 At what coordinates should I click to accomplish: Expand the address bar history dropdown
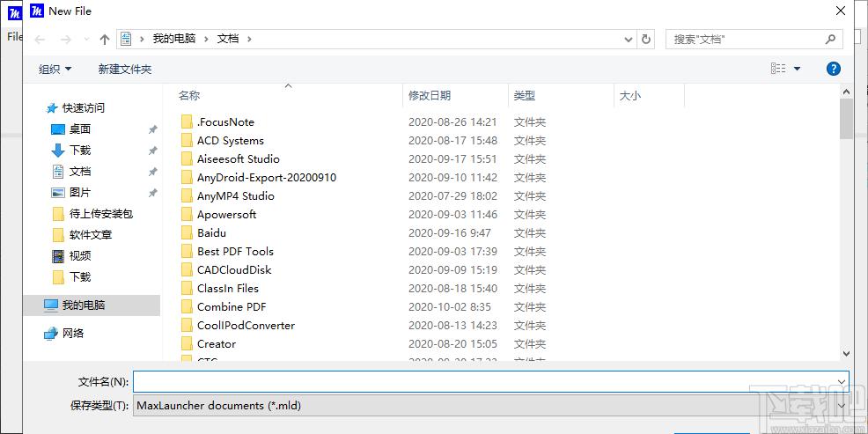[x=629, y=40]
